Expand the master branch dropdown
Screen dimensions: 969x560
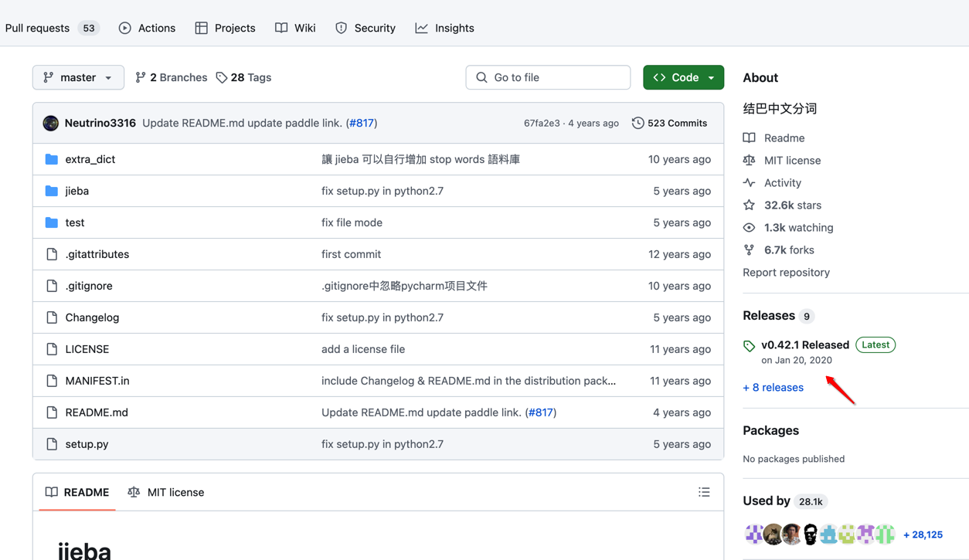coord(78,77)
